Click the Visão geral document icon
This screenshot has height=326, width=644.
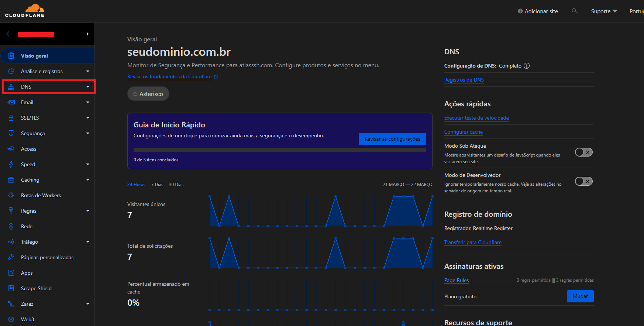pyautogui.click(x=11, y=56)
